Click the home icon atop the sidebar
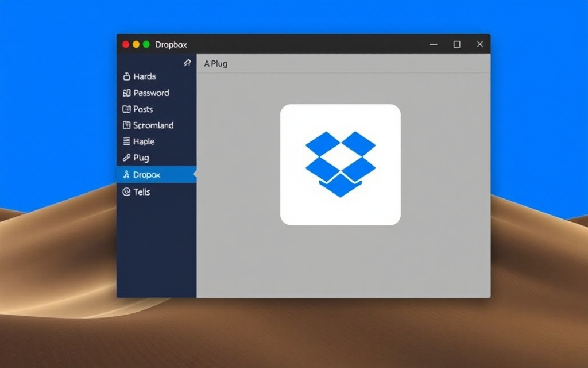The image size is (588, 368). pos(188,63)
